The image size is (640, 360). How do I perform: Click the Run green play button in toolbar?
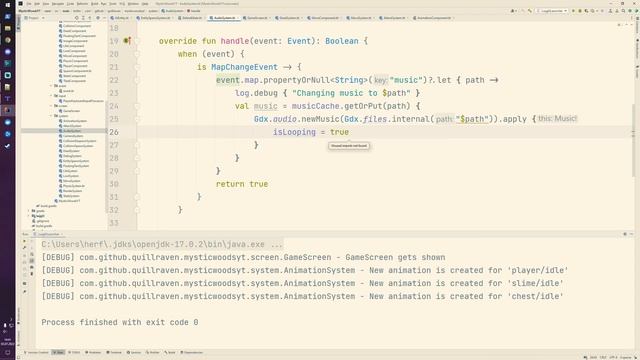(573, 11)
